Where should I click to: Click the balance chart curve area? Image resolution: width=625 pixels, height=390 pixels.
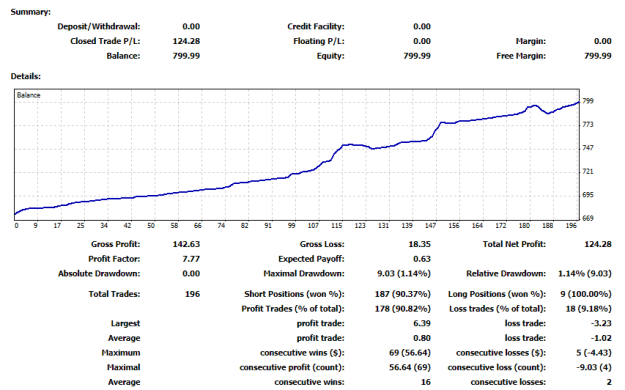pos(297,155)
